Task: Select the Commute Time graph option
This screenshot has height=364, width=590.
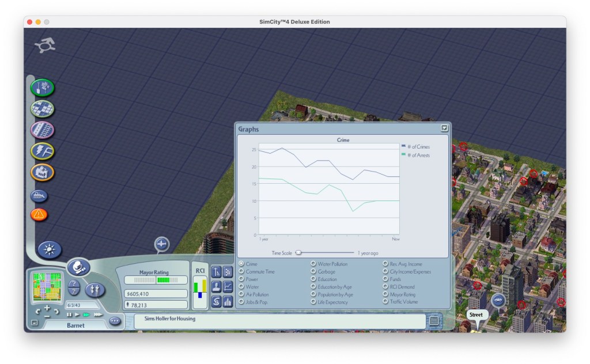Action: pos(242,271)
